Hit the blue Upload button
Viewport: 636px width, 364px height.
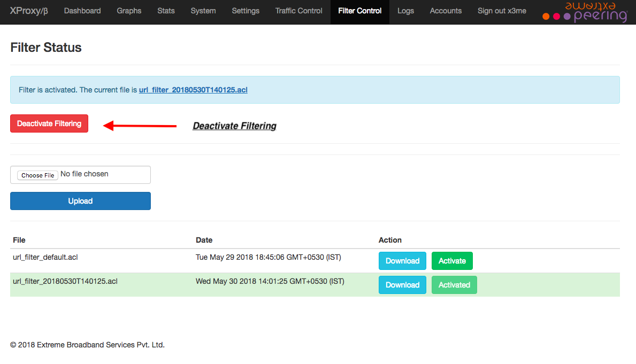(x=80, y=201)
